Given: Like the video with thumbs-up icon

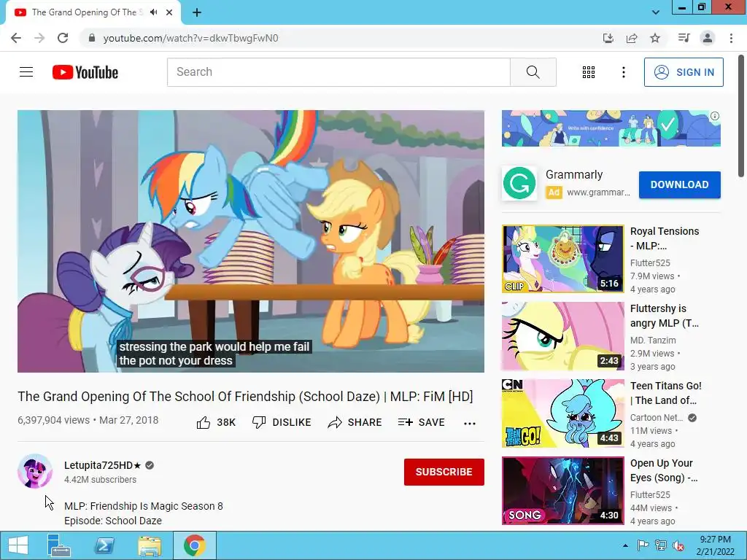Looking at the screenshot, I should click(204, 422).
